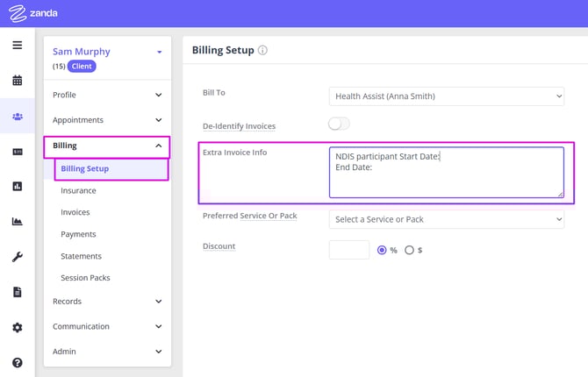
Task: Open the billing money icon in sidebar
Action: tap(17, 152)
